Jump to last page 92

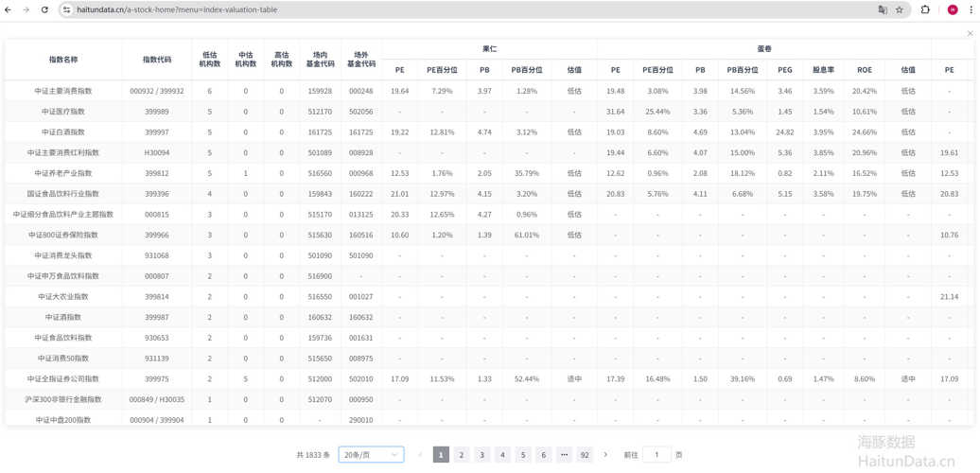[x=585, y=455]
